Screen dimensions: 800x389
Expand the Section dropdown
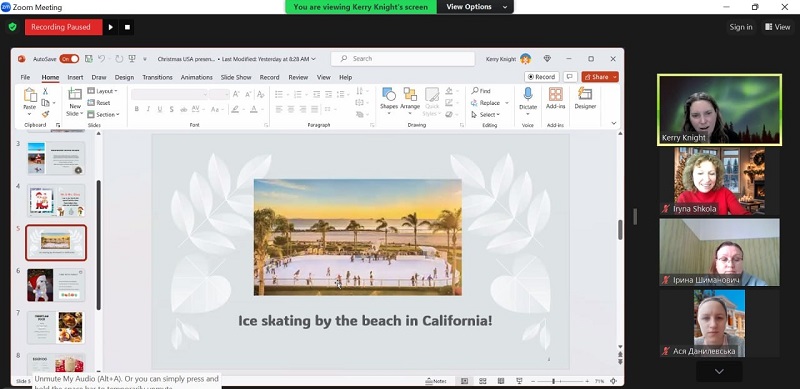pyautogui.click(x=104, y=114)
